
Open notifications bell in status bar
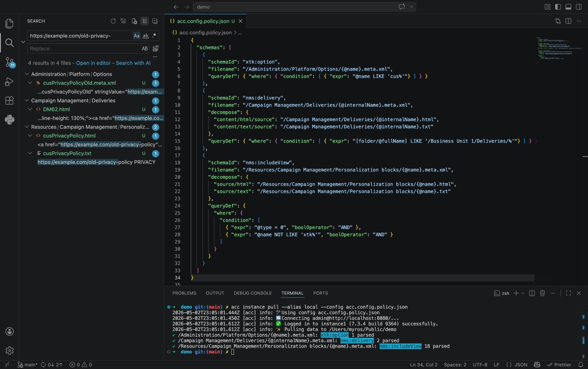click(x=581, y=365)
